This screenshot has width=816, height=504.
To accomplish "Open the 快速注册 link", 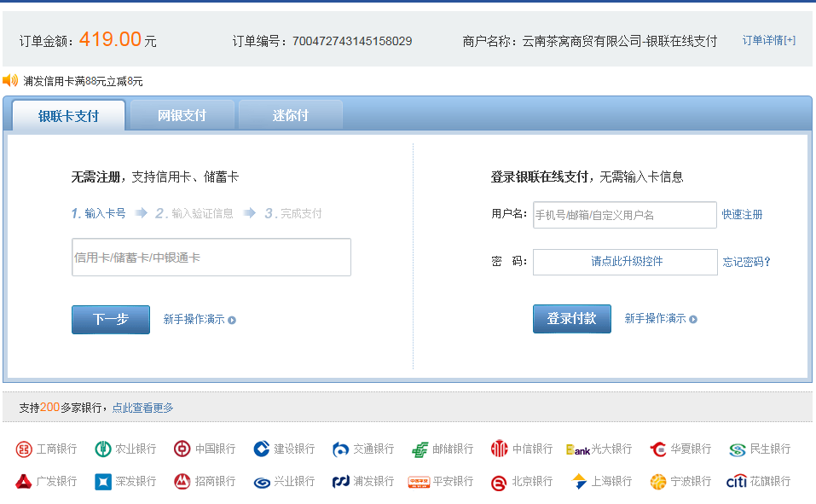I will click(742, 215).
